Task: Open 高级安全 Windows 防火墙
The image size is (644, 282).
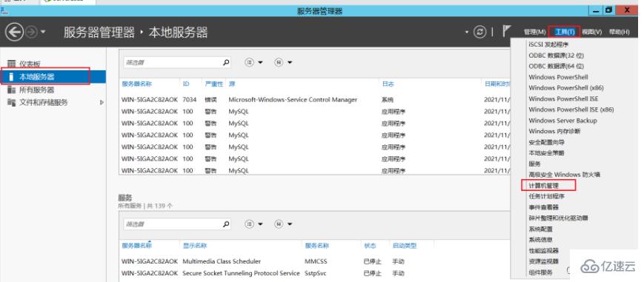Action: point(564,175)
